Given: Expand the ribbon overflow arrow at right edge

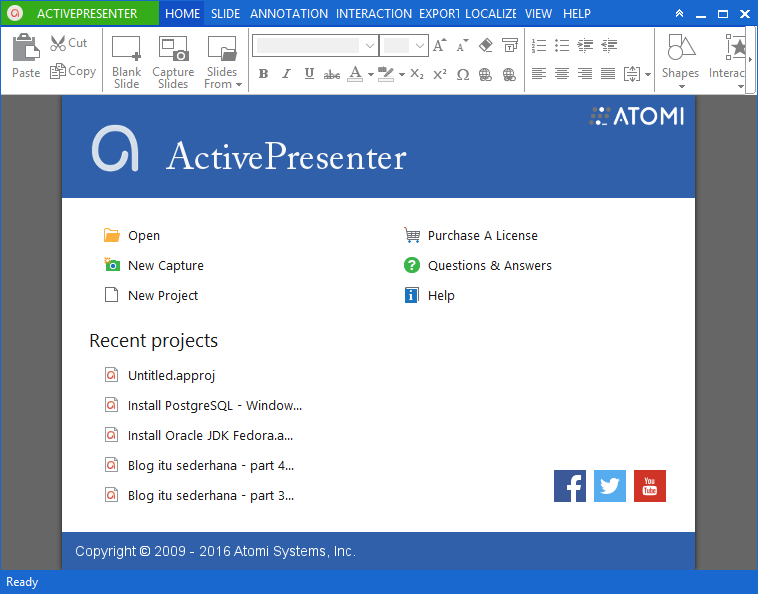Looking at the screenshot, I should (x=750, y=60).
